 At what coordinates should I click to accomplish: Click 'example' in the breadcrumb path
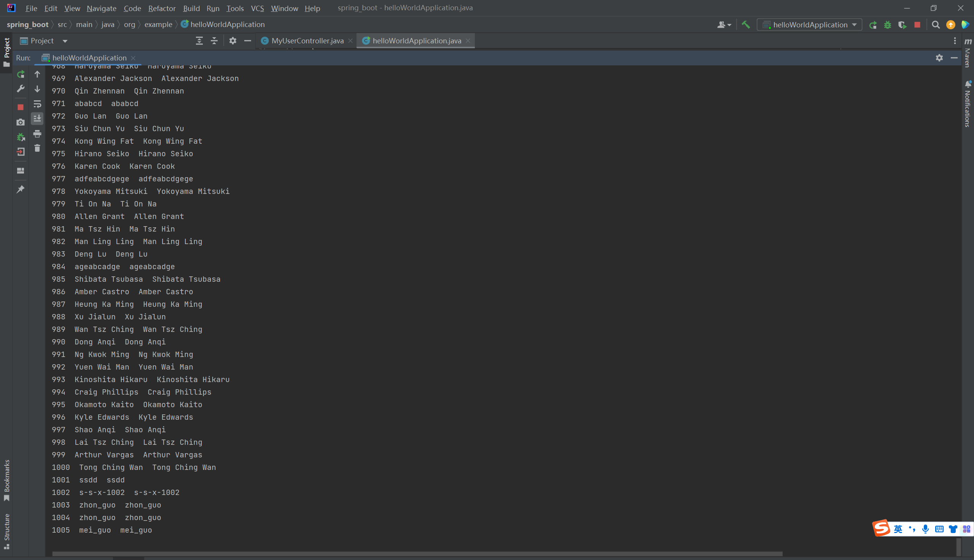point(158,25)
